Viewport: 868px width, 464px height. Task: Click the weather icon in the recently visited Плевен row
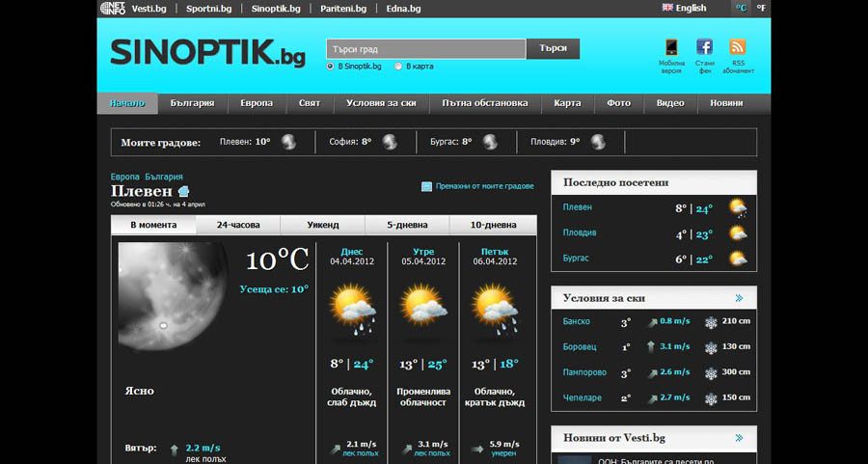click(x=738, y=208)
